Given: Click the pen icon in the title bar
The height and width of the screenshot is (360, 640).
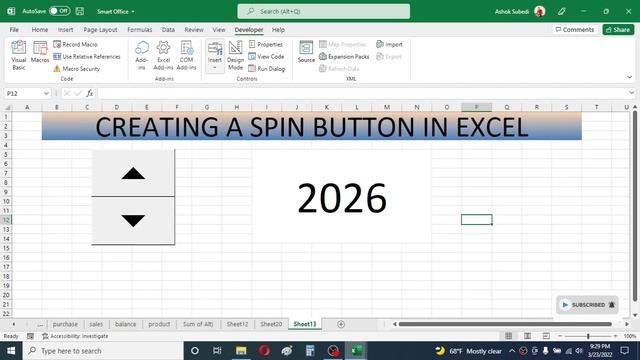Looking at the screenshot, I should (562, 11).
